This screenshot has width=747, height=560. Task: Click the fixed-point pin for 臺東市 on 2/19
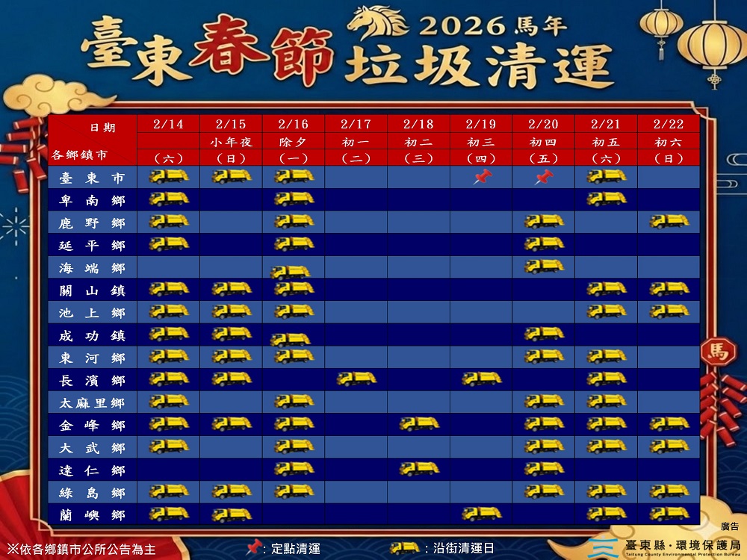(483, 177)
